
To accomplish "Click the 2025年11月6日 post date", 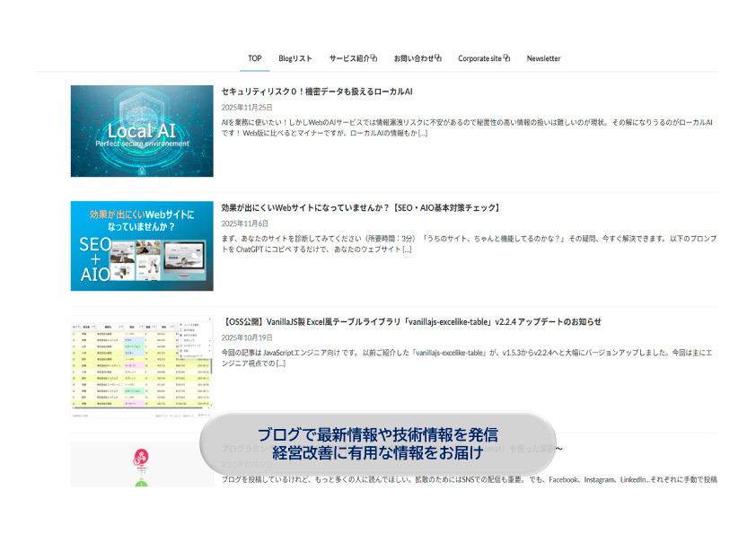I will (245, 223).
